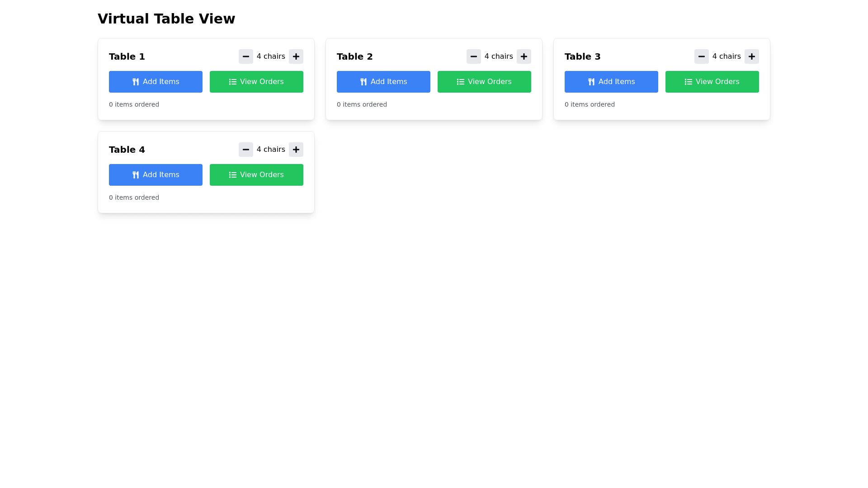Click the Table 1 heading
The image size is (868, 488).
[x=127, y=56]
